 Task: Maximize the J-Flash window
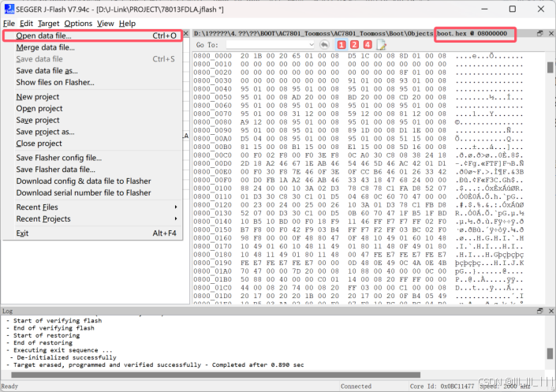[513, 9]
